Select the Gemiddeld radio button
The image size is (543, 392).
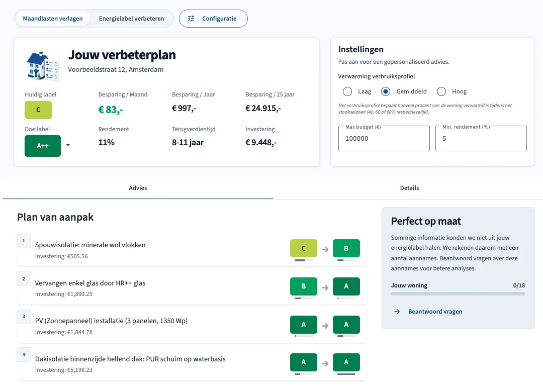click(x=386, y=91)
